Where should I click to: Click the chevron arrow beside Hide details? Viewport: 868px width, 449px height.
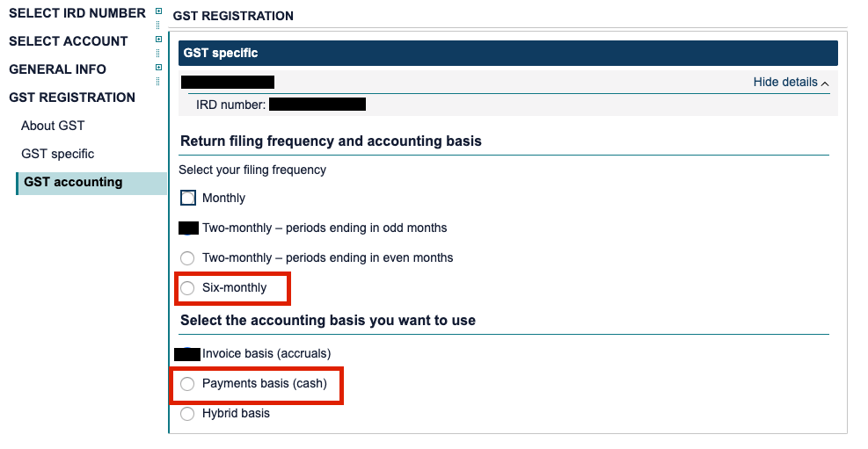(x=825, y=83)
